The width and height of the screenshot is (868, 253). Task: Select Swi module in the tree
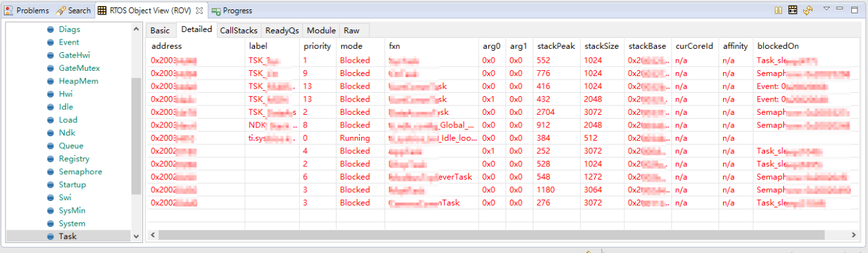tap(65, 198)
